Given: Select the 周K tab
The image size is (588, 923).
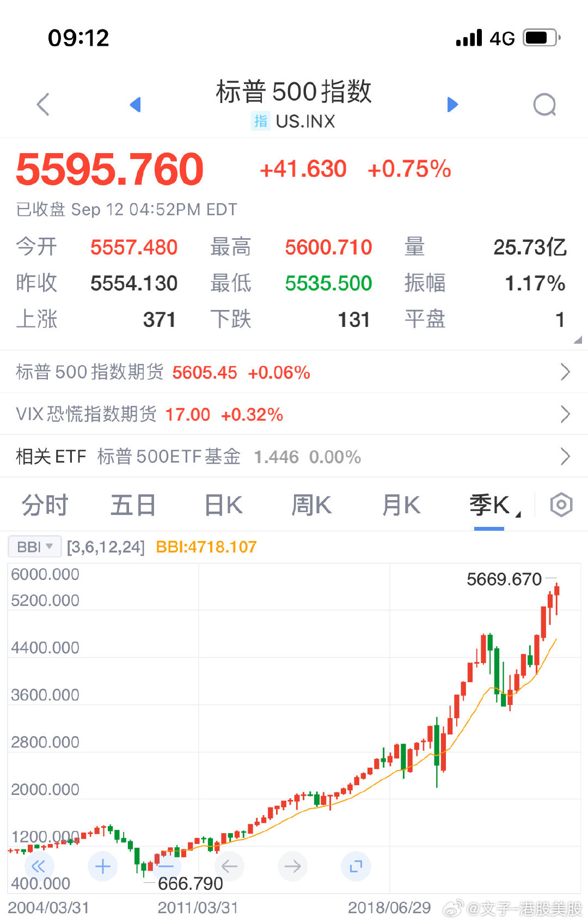Looking at the screenshot, I should (x=311, y=505).
